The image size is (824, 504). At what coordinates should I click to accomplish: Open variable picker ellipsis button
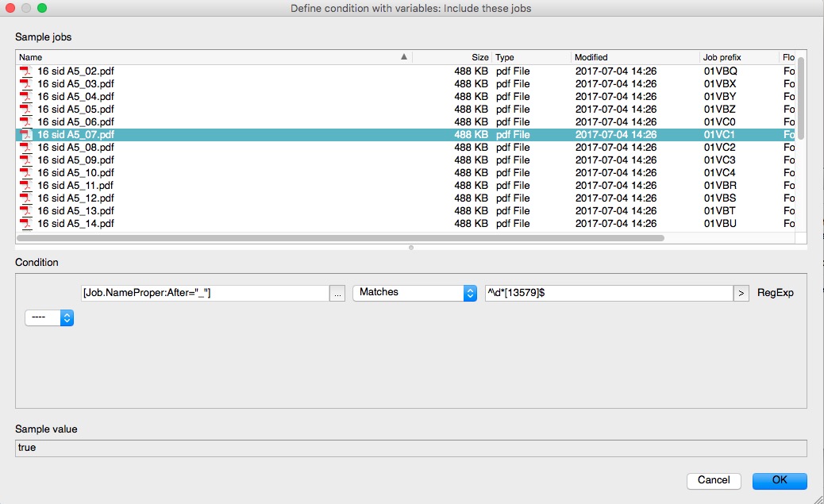coord(338,293)
